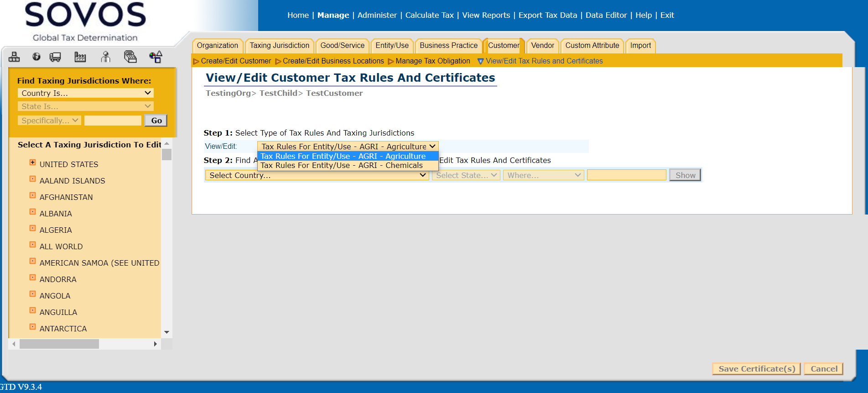Open the Business Practice tab

(448, 46)
